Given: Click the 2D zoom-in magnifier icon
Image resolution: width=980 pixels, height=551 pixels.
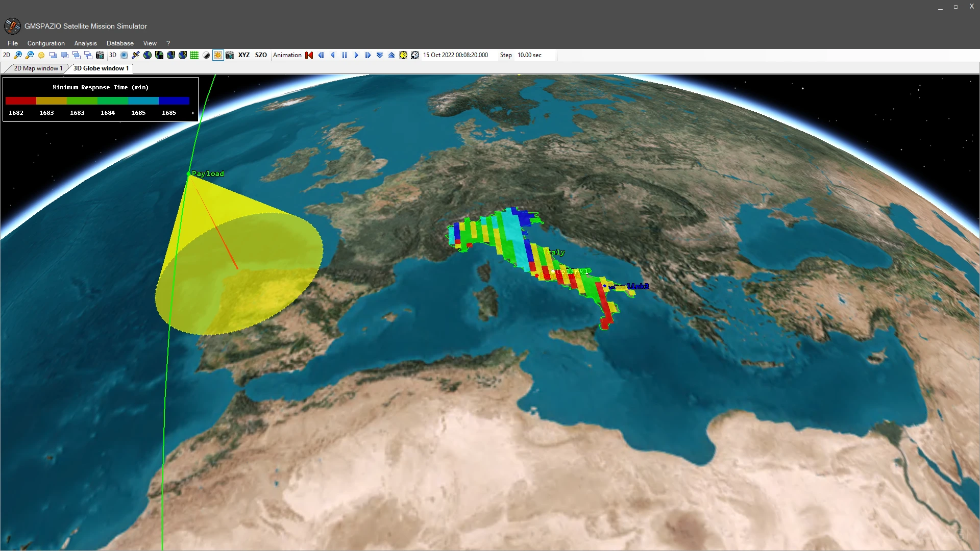Looking at the screenshot, I should tap(18, 55).
